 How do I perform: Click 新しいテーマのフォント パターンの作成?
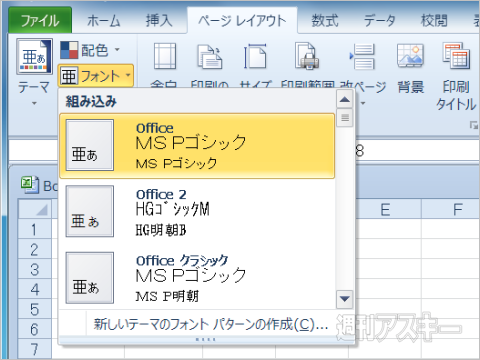tap(211, 324)
